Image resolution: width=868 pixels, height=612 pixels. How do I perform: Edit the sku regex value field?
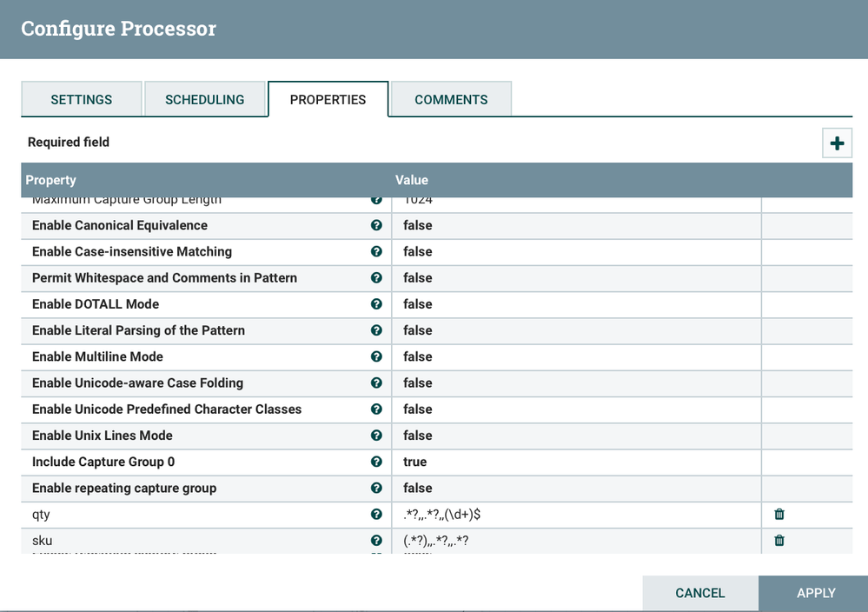[573, 541]
